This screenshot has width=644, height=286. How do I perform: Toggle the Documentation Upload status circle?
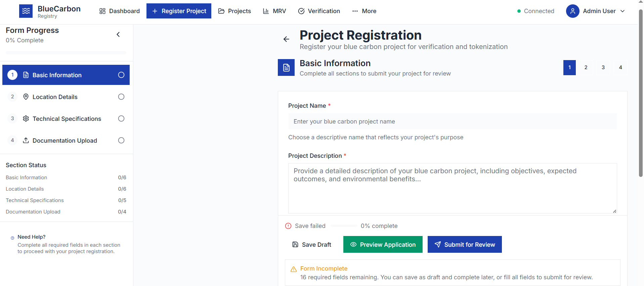(121, 140)
